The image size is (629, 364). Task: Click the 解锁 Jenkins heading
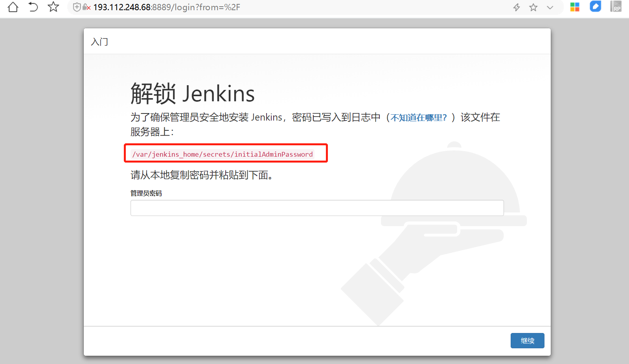click(193, 93)
